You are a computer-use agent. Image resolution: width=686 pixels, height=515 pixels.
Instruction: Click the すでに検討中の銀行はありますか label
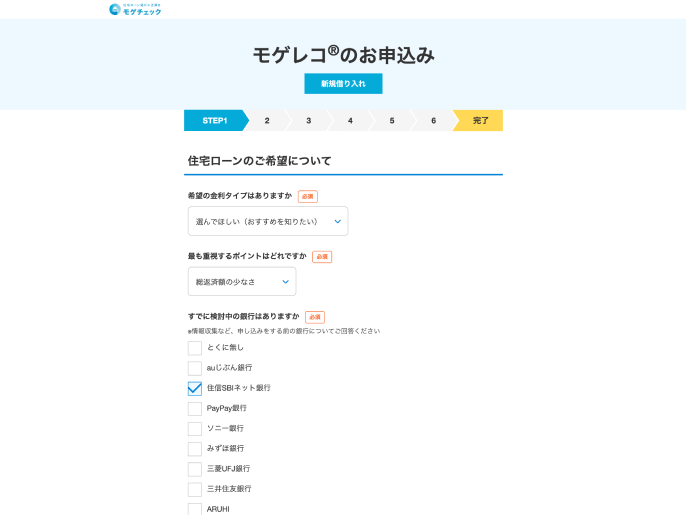tap(244, 316)
